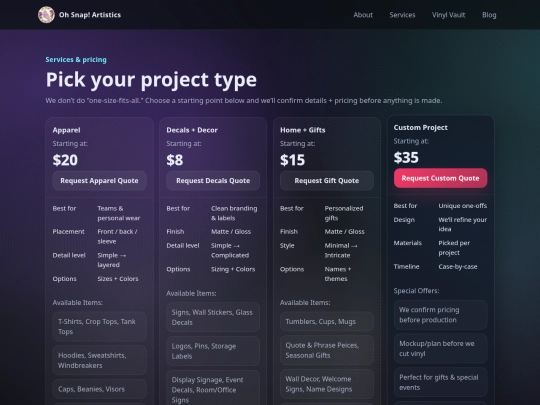Open the Oh Snap! Artistics home link
This screenshot has height=405, width=540.
click(x=80, y=15)
